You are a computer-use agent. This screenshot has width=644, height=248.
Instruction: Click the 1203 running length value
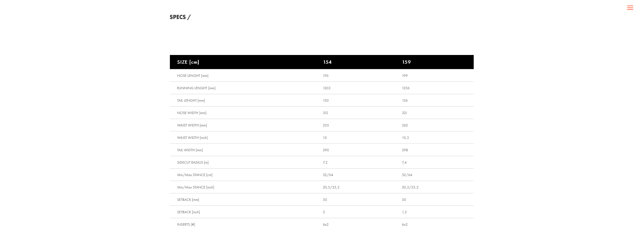pyautogui.click(x=327, y=88)
